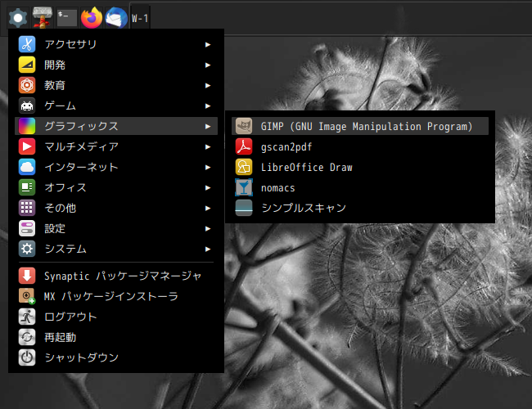532x409 pixels.
Task: Launch Firefox from the panel
Action: (92, 17)
